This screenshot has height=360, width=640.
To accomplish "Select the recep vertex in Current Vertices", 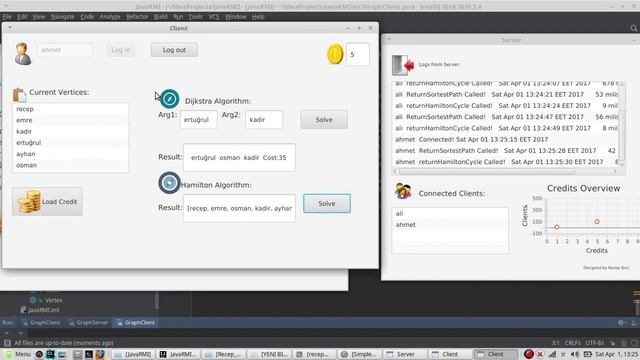I will tap(71, 109).
